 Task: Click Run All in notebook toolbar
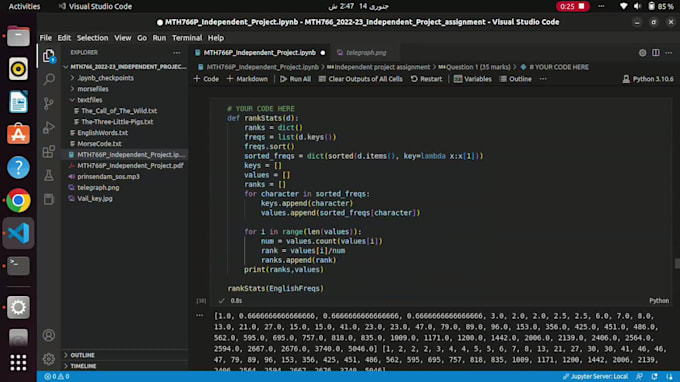pos(295,79)
